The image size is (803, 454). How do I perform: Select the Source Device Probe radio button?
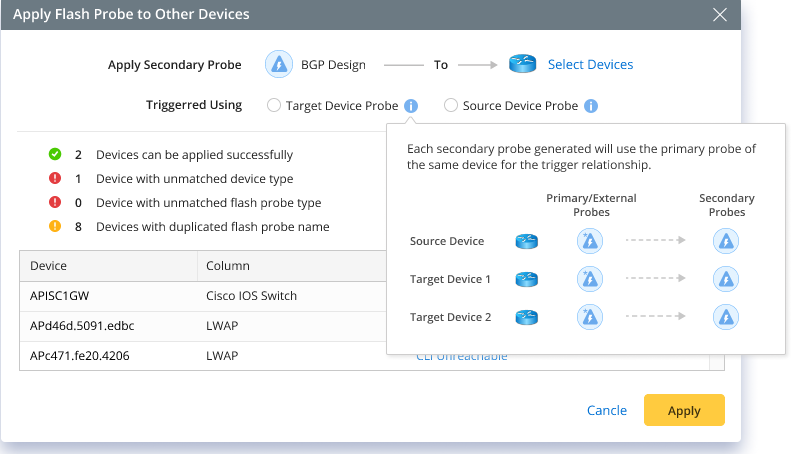tap(451, 105)
